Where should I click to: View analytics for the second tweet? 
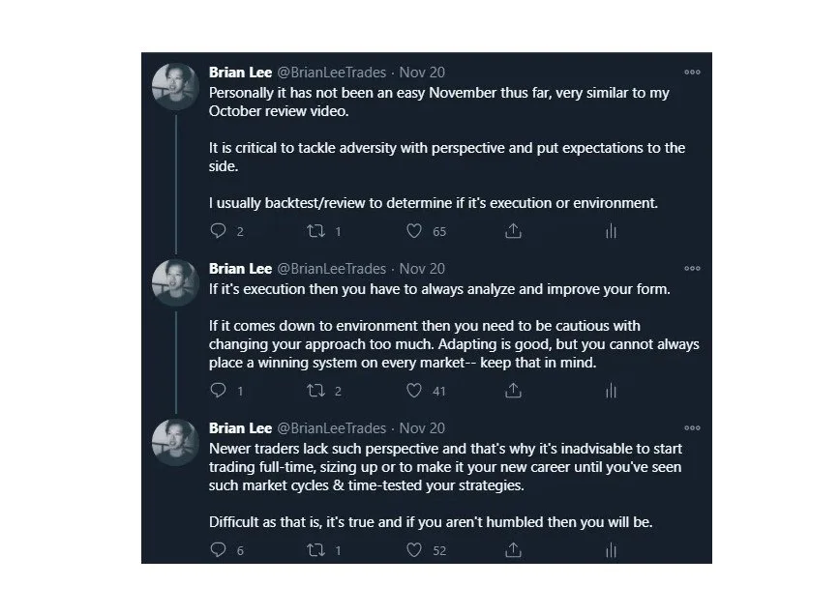[611, 391]
